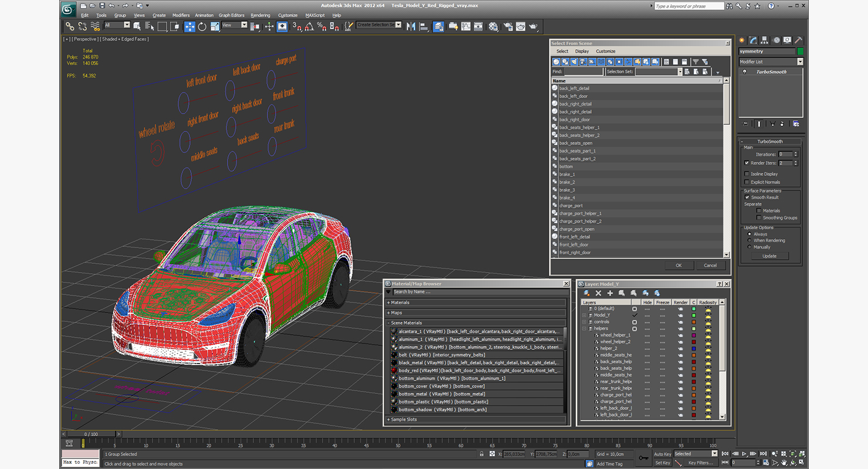This screenshot has height=469, width=868.
Task: Click Configure Modifier Sets icon
Action: click(x=795, y=124)
